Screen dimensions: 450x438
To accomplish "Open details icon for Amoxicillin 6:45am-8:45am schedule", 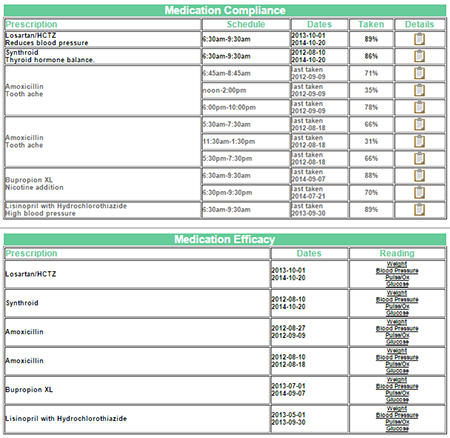I will [x=419, y=73].
